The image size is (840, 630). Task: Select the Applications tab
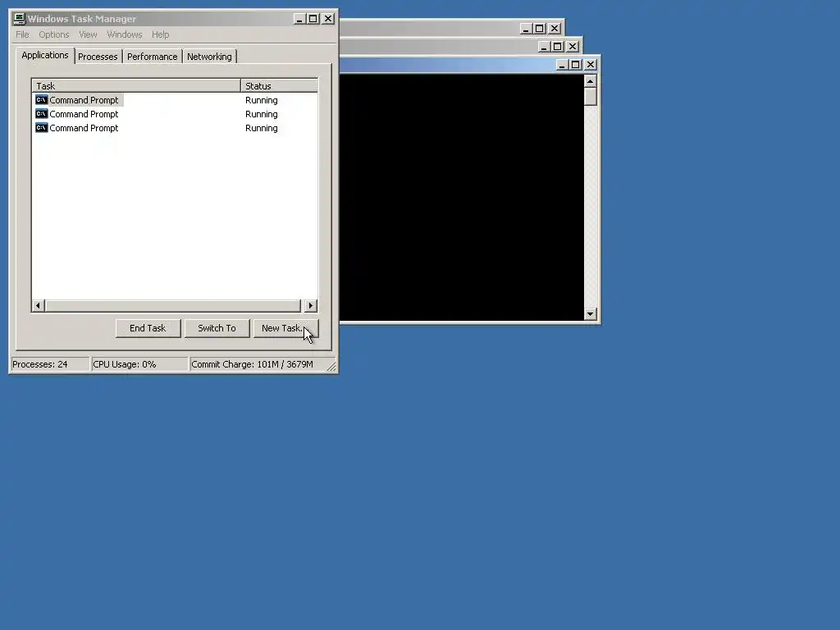click(45, 55)
